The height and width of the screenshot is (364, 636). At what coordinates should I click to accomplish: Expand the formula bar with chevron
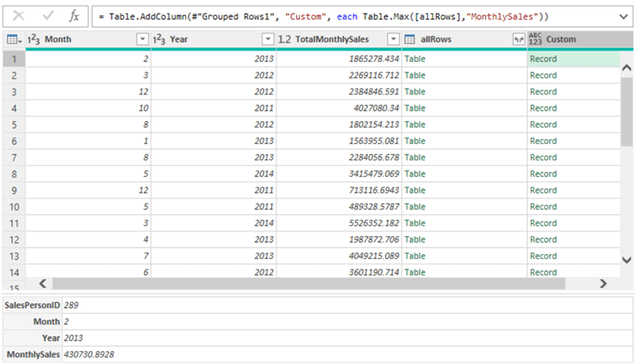pos(624,15)
